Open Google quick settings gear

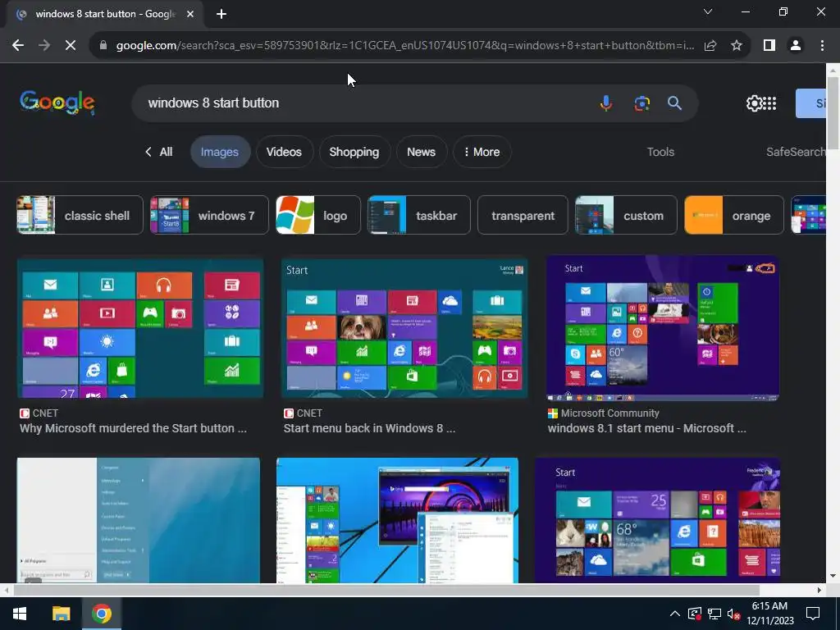click(754, 103)
